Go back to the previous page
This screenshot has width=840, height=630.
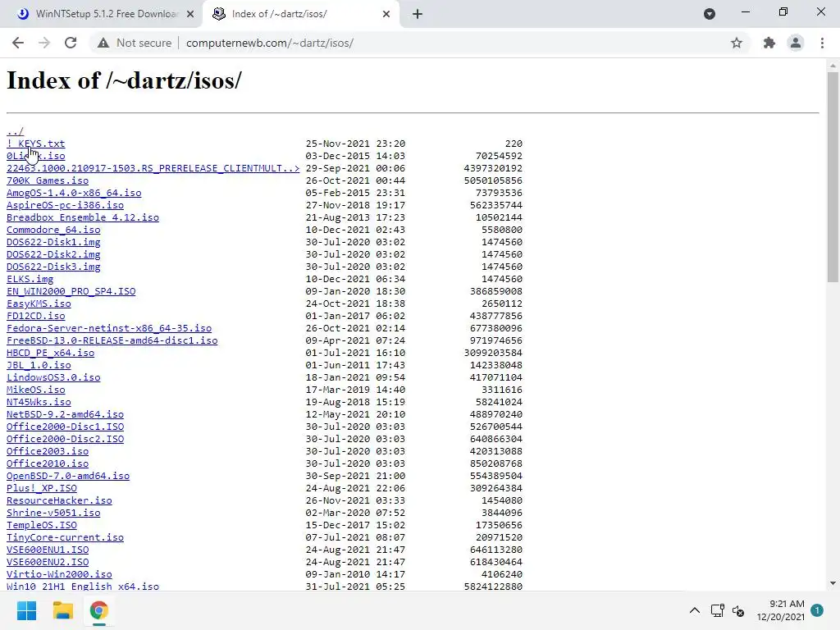(18, 43)
